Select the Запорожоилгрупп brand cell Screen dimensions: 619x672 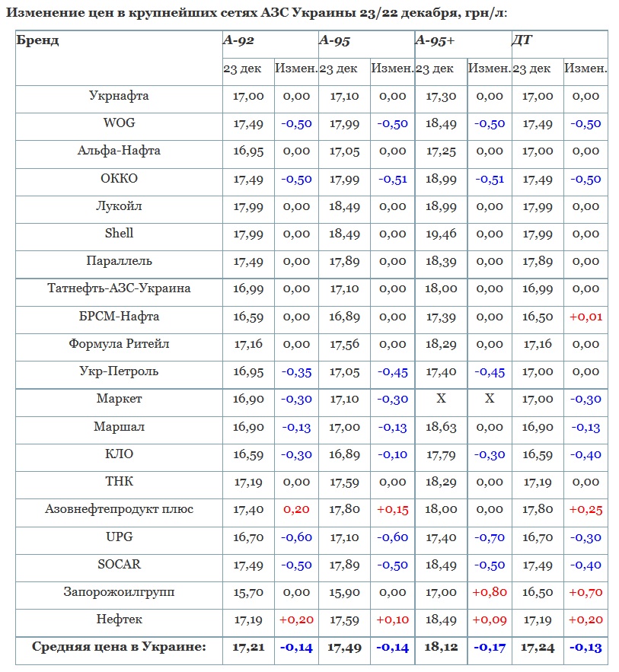(x=119, y=592)
